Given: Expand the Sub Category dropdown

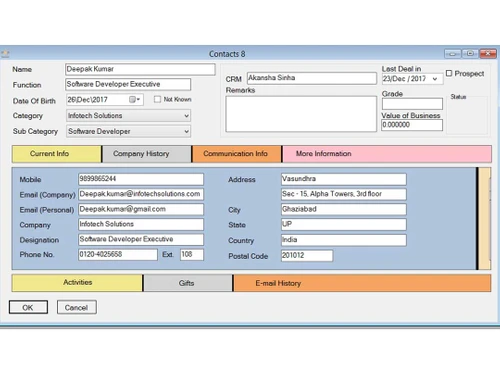Looking at the screenshot, I should [186, 131].
